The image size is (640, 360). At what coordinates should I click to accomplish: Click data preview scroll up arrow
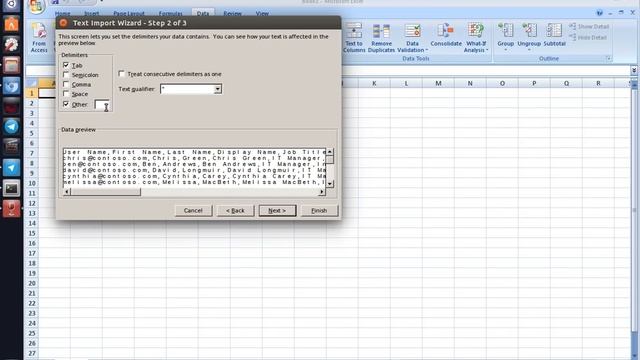(x=330, y=152)
